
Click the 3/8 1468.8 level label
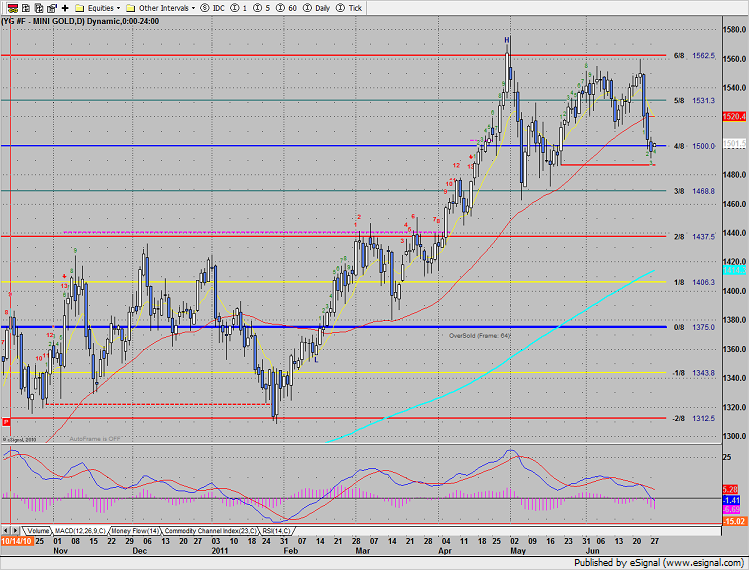point(694,191)
